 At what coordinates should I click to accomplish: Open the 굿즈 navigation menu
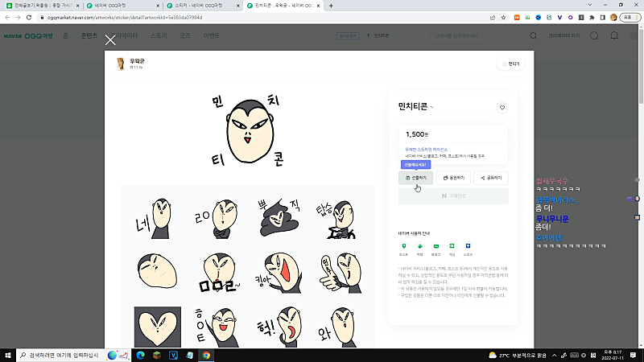(185, 35)
